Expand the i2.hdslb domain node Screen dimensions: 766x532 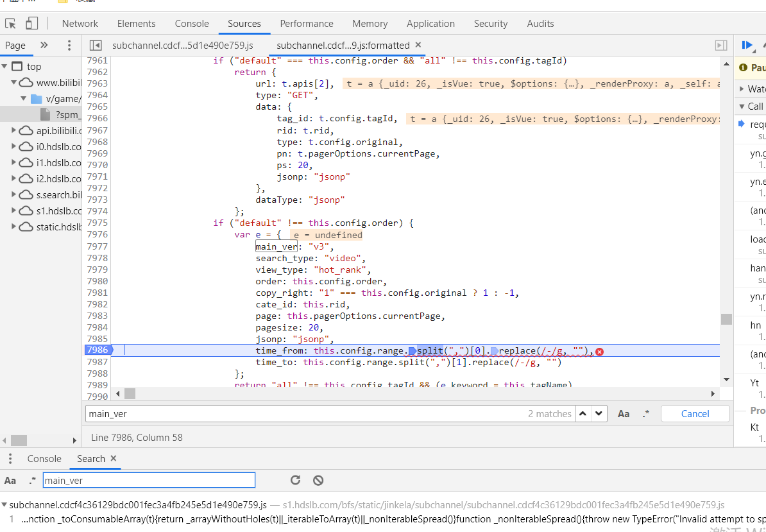coord(13,179)
